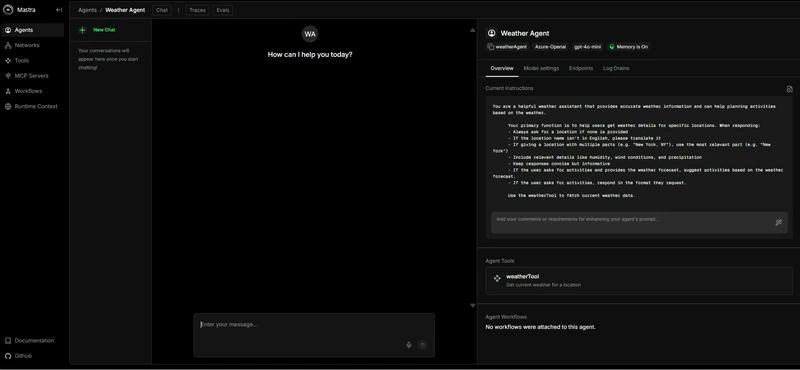The width and height of the screenshot is (800, 370).
Task: Click the weatherTool card
Action: [639, 281]
